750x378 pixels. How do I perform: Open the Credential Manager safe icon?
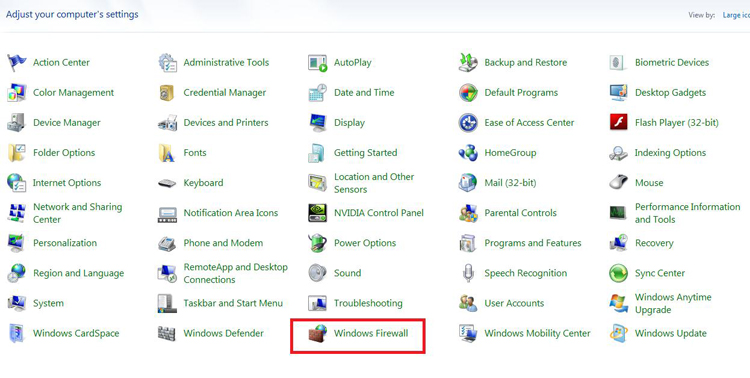click(x=167, y=93)
